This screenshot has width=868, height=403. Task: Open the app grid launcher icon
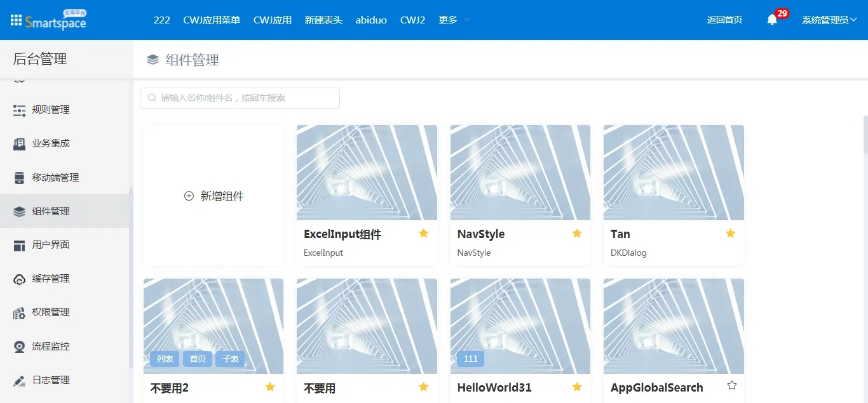pos(16,20)
